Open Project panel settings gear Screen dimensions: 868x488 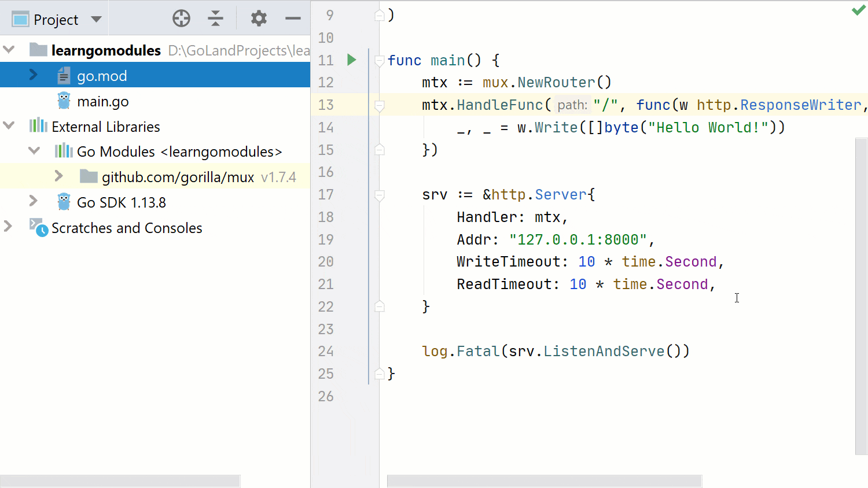pos(259,19)
